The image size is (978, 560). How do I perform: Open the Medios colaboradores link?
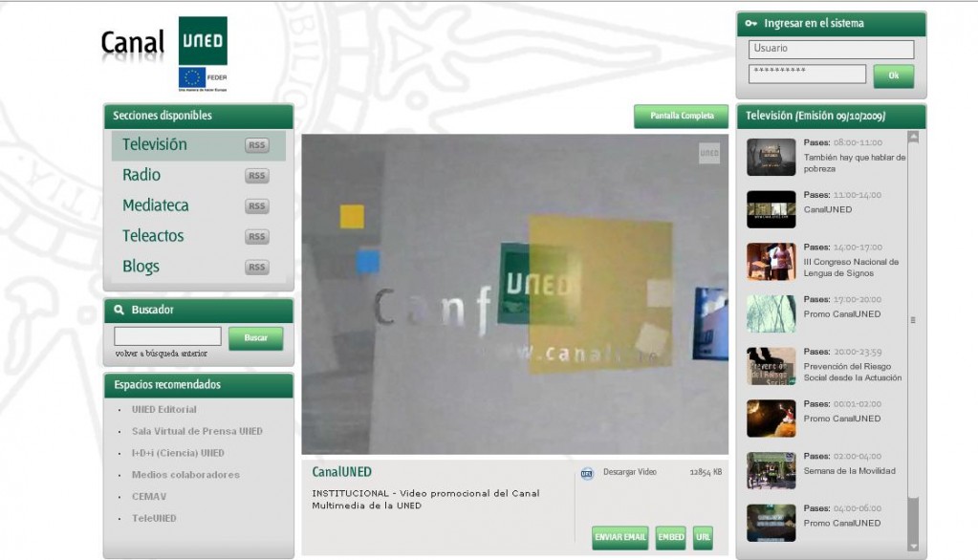point(185,475)
